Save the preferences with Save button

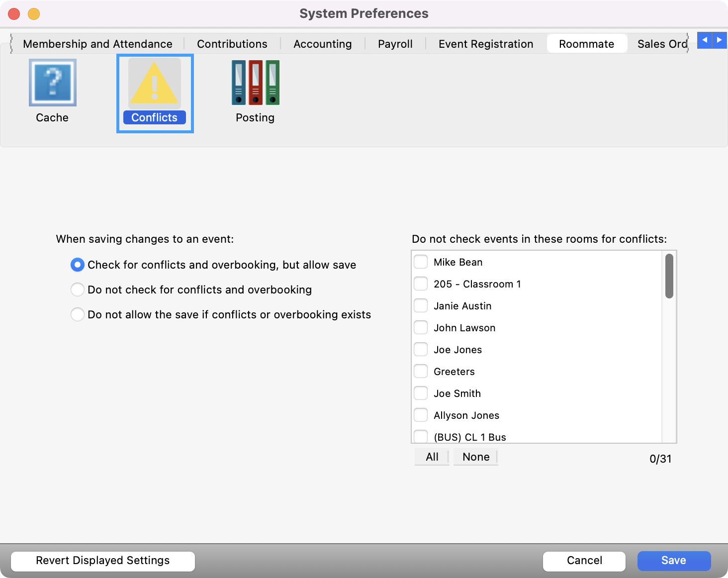(673, 561)
